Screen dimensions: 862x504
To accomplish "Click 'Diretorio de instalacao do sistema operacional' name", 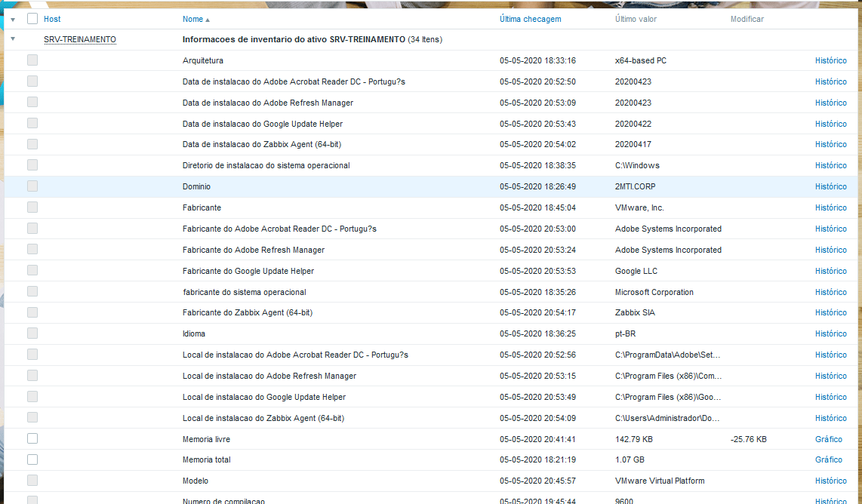I will [x=266, y=165].
